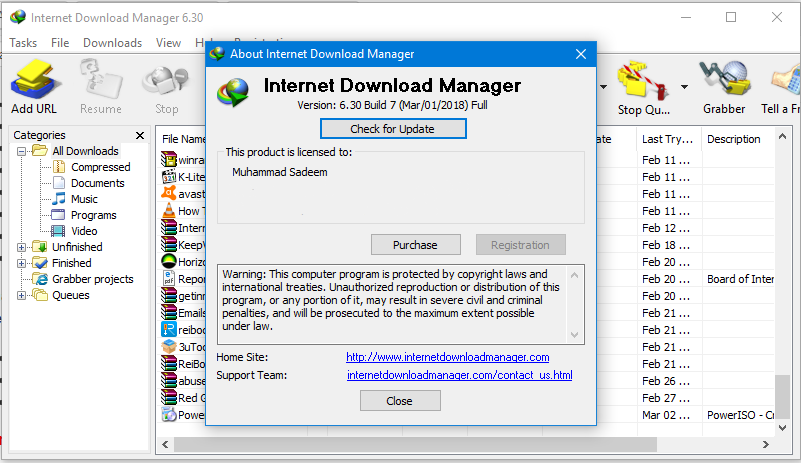Image resolution: width=801 pixels, height=475 pixels.
Task: Select the PowerISO disc file icon
Action: pos(169,414)
